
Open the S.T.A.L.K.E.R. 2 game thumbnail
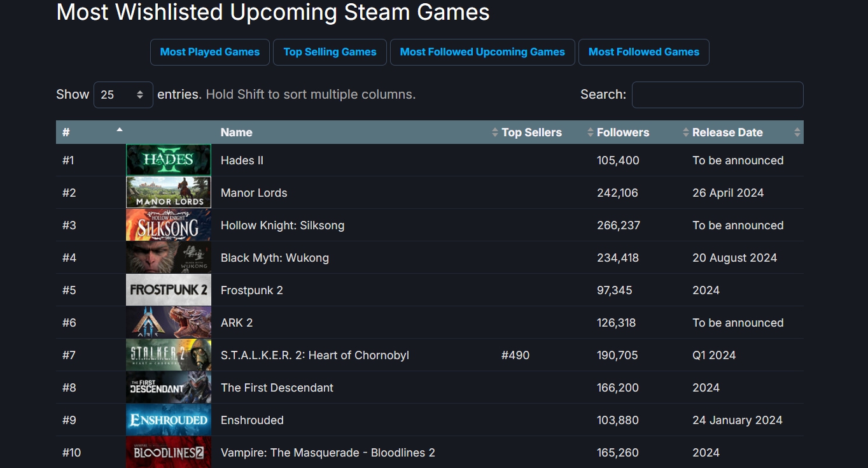tap(169, 355)
